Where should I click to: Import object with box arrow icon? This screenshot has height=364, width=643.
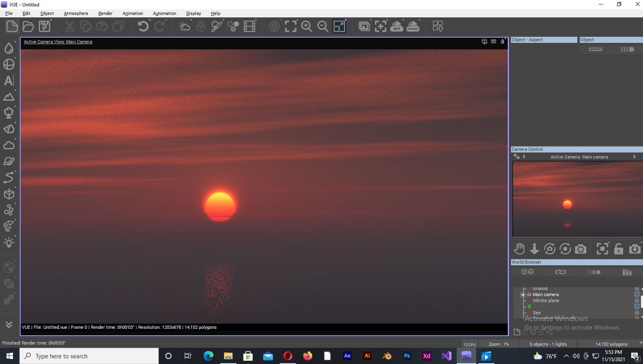(9, 194)
